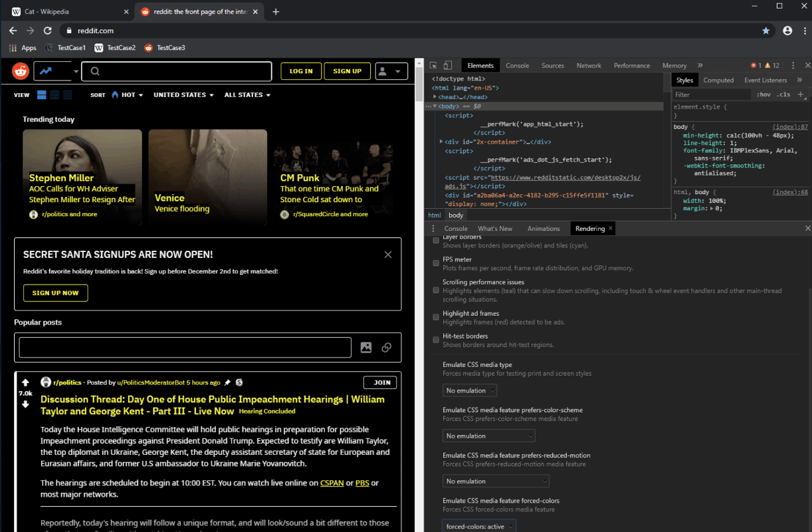Switch to classic view layout

pyautogui.click(x=54, y=95)
